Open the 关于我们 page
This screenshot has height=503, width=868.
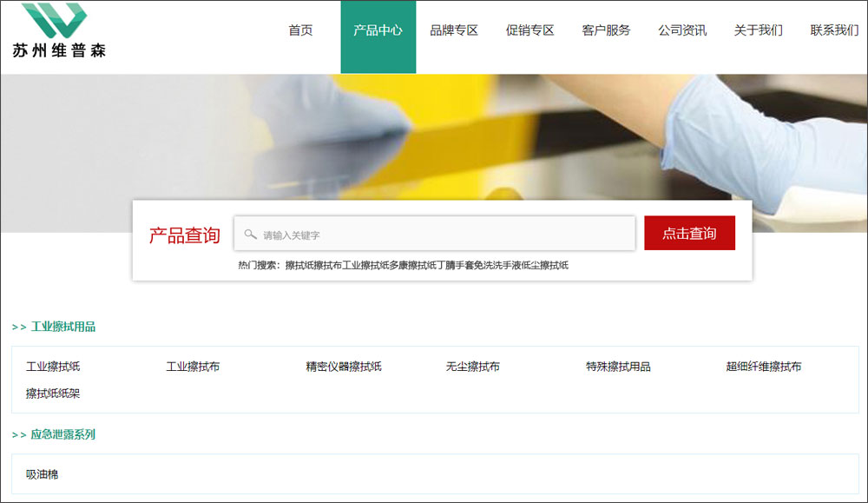pyautogui.click(x=759, y=30)
